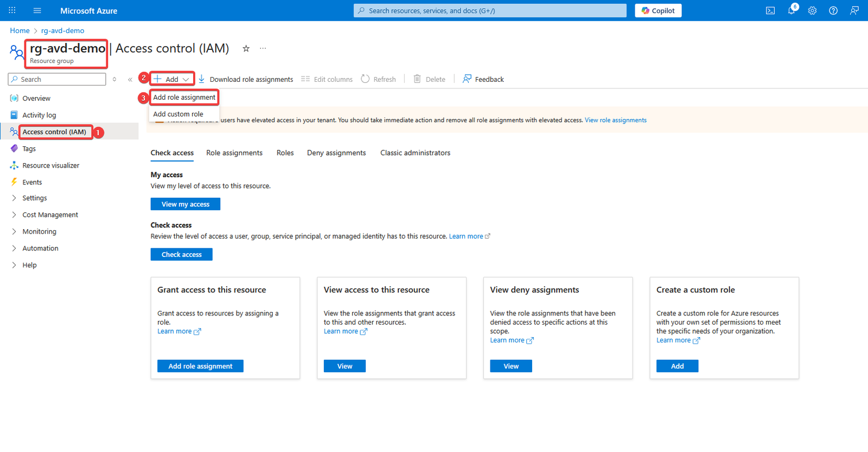The height and width of the screenshot is (452, 868).
Task: Expand the Cost Management sidebar section
Action: 50,215
